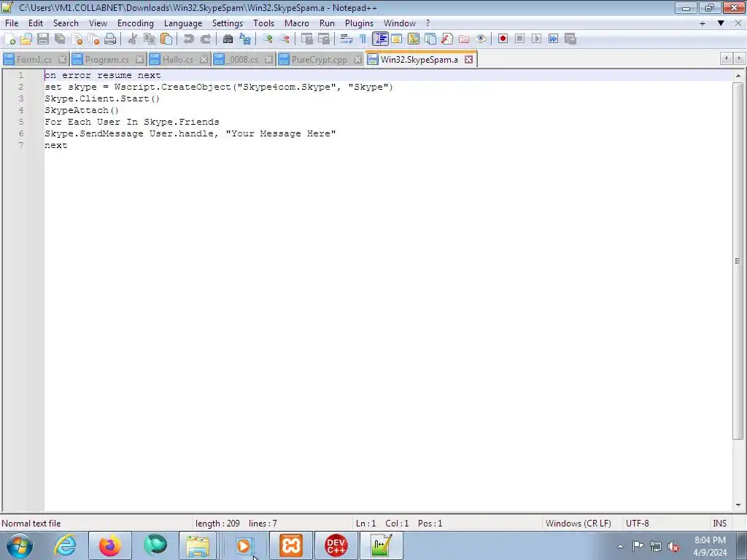Screen dimensions: 747x560
Task: Open the Search menu
Action: [x=66, y=23]
